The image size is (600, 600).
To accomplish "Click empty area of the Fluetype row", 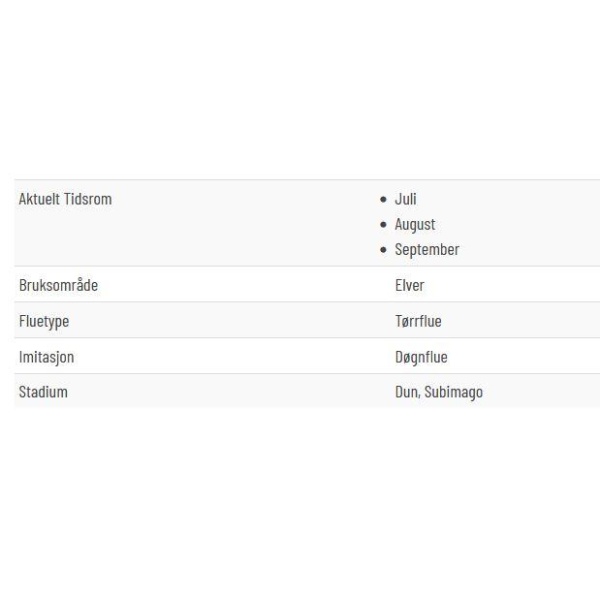I will point(230,320).
